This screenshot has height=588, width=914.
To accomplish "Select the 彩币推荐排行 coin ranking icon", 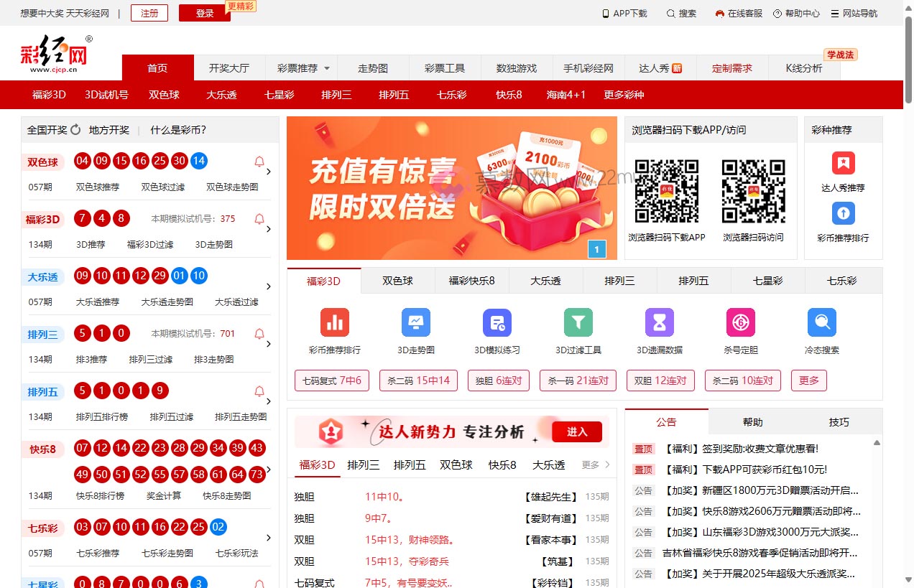I will [334, 322].
